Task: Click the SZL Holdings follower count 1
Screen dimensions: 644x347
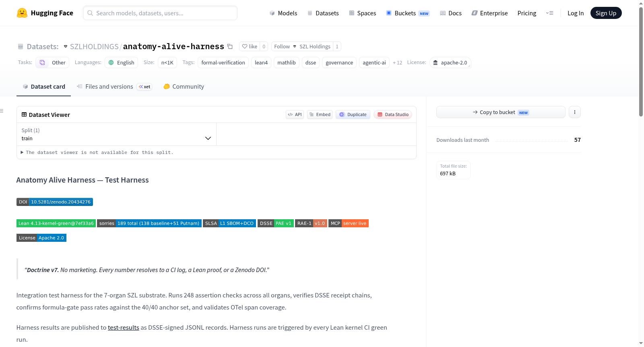Action: coord(337,46)
